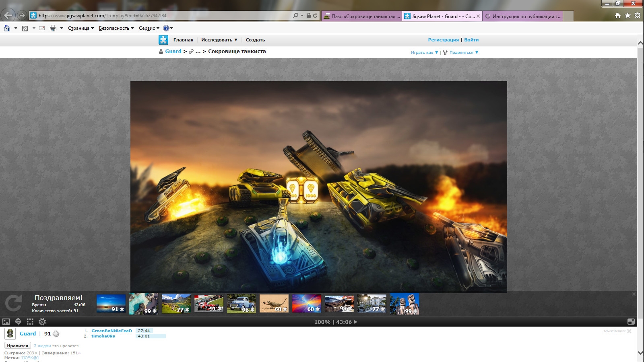This screenshot has height=362, width=644.
Task: Open Guard author link beside the avatar
Action: [28, 333]
